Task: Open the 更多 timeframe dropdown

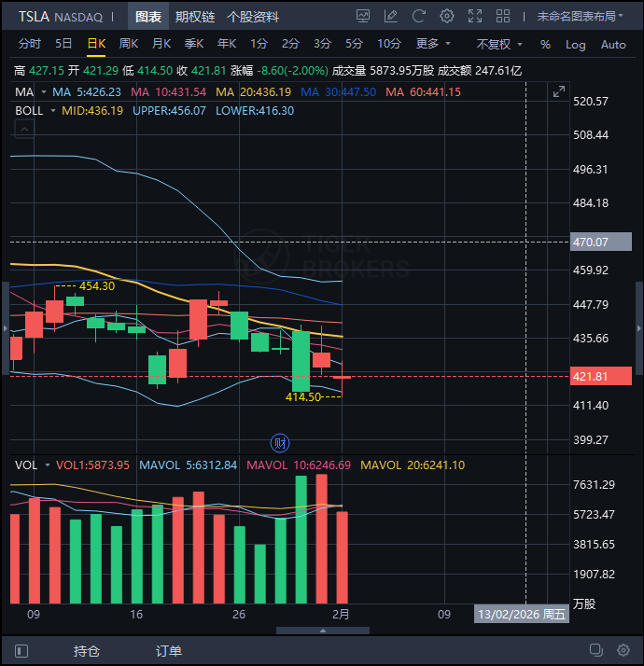Action: coord(433,44)
